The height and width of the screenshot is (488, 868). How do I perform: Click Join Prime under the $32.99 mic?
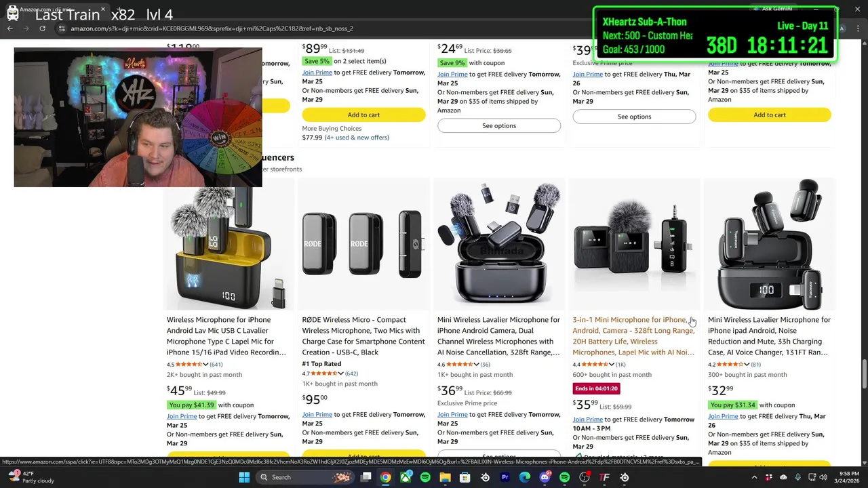pyautogui.click(x=723, y=416)
